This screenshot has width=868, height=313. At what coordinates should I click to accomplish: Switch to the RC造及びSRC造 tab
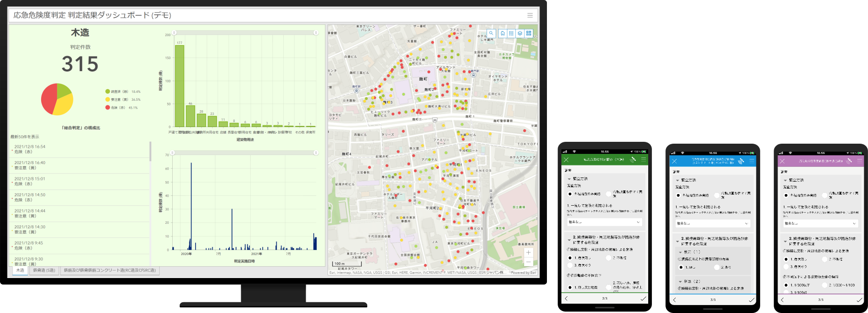click(110, 271)
